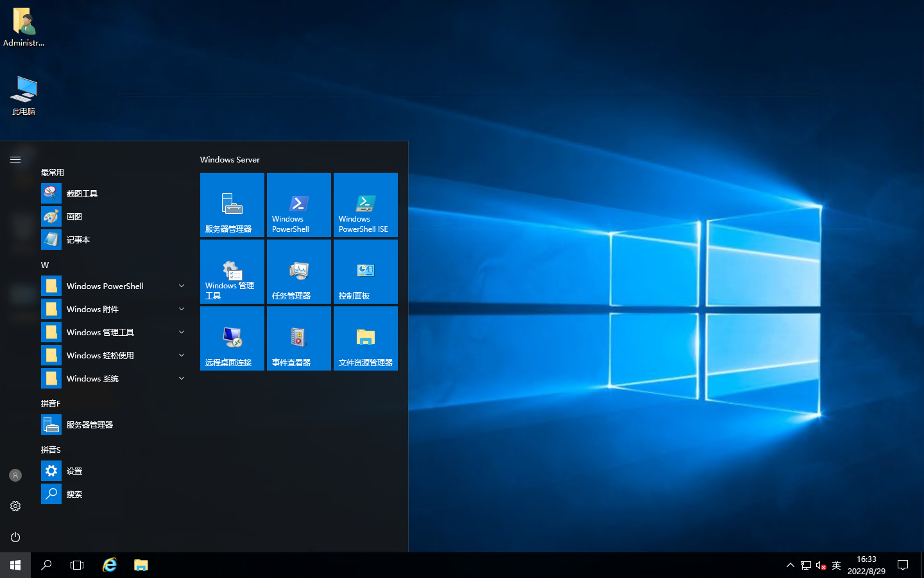Open the 事件查看器 tile

coord(299,338)
